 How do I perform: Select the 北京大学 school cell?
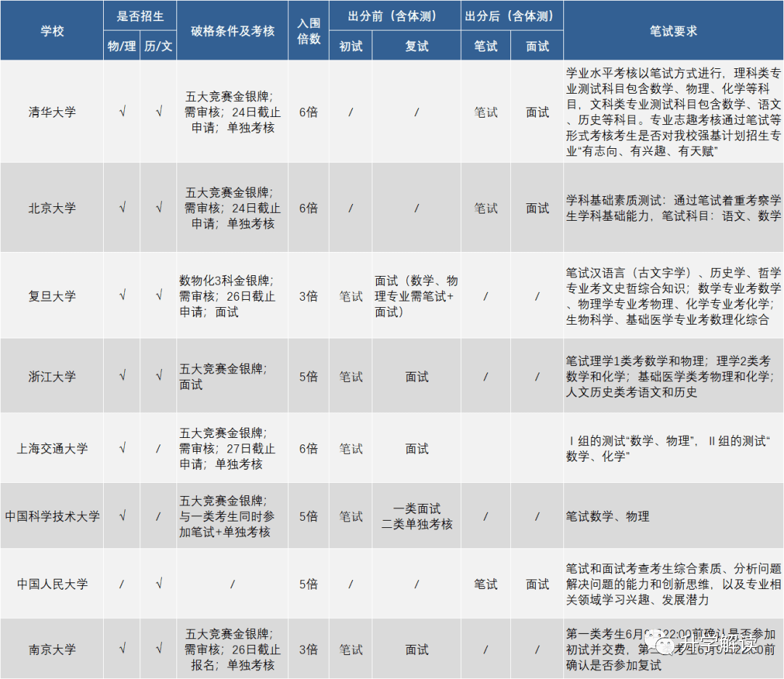[x=52, y=208]
